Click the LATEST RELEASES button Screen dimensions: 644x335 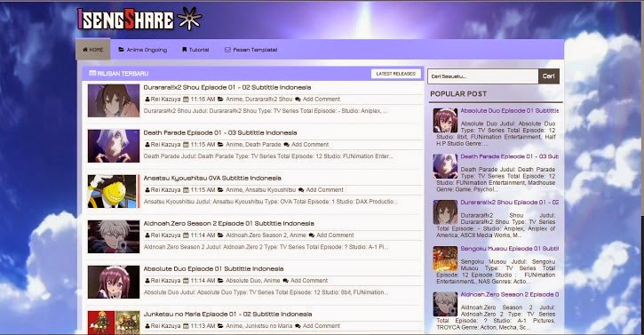pos(396,74)
